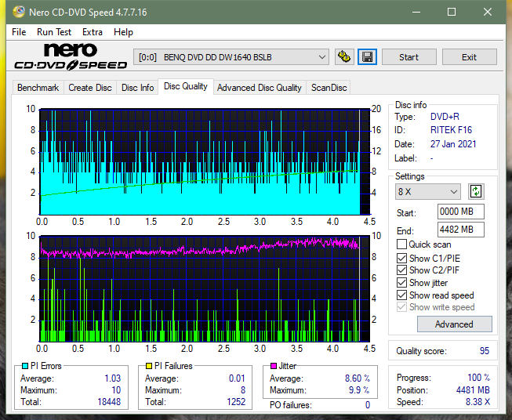The height and width of the screenshot is (420, 512).
Task: Click the Exit button
Action: 469,57
